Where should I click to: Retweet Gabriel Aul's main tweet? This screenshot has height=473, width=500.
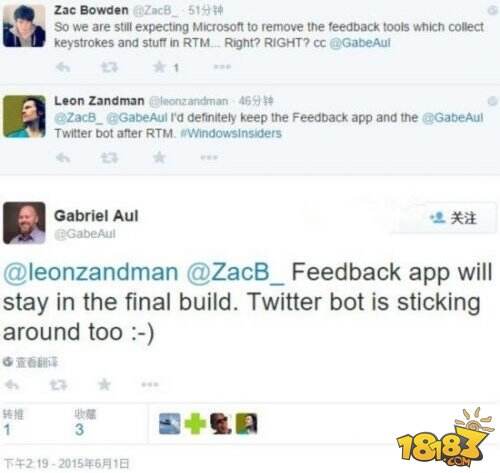(x=59, y=385)
